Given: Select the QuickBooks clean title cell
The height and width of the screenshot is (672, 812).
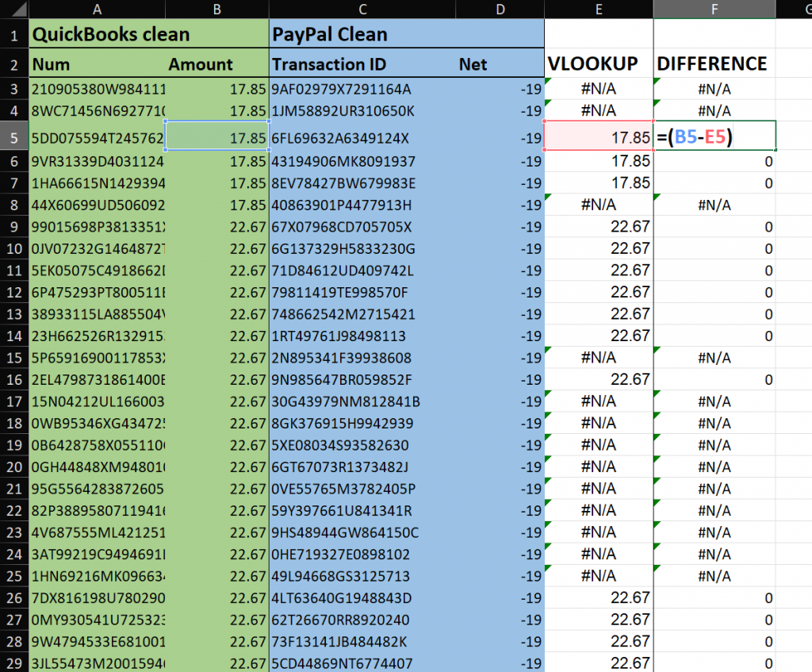Looking at the screenshot, I should 109,34.
